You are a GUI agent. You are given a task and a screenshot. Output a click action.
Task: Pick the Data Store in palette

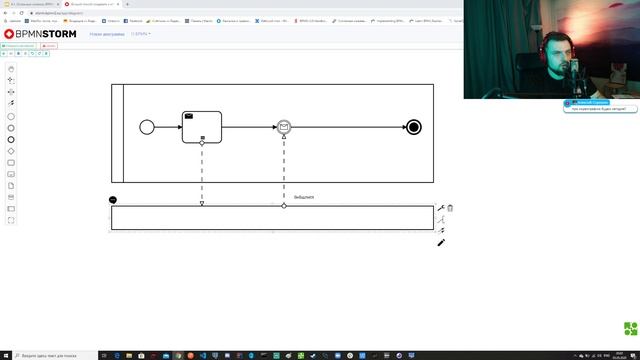[x=11, y=197]
